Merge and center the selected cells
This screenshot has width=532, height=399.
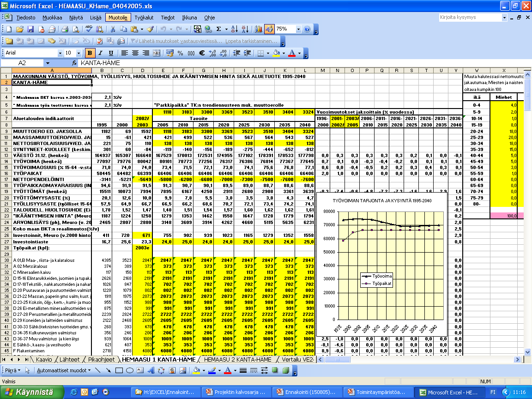tap(157, 53)
